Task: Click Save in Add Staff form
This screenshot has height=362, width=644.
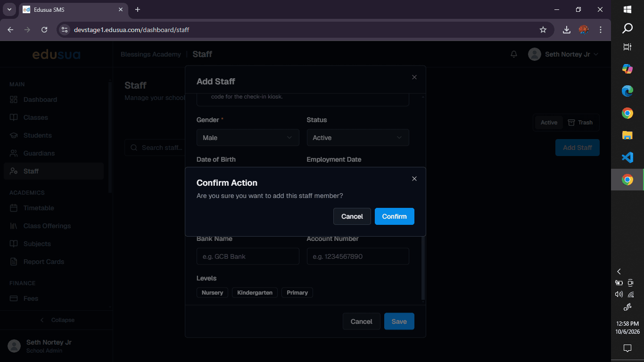Action: tap(399, 321)
